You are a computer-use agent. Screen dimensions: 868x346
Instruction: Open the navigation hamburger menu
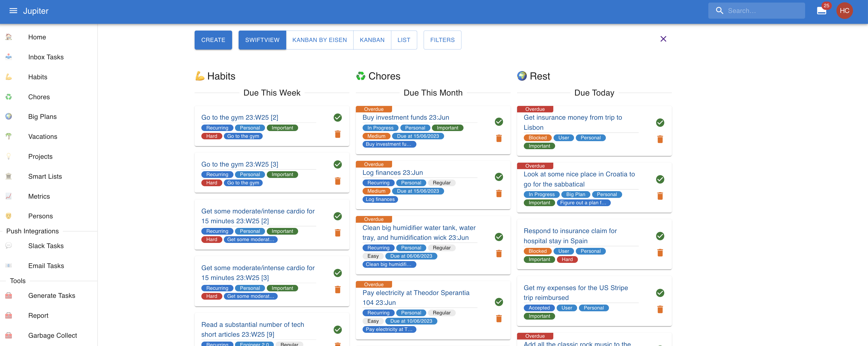13,10
